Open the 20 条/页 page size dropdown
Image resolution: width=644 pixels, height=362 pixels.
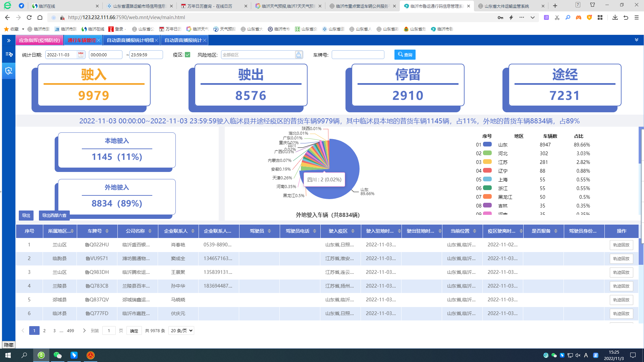click(x=181, y=330)
